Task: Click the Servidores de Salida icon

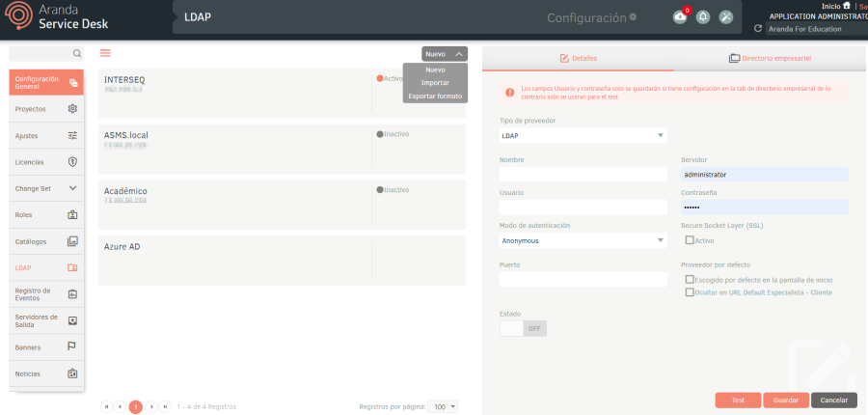Action: 72,320
